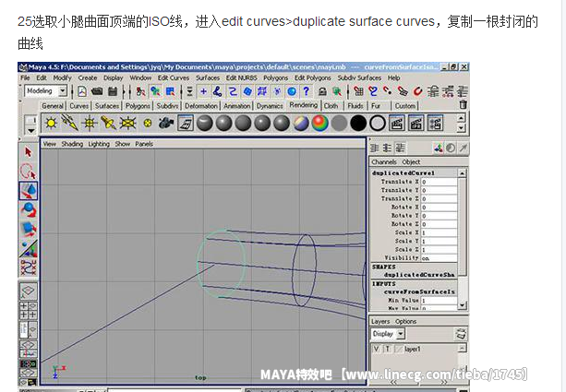Image resolution: width=566 pixels, height=392 pixels.
Task: Toggle the plus-sign handles selection mask
Action: tap(203, 91)
